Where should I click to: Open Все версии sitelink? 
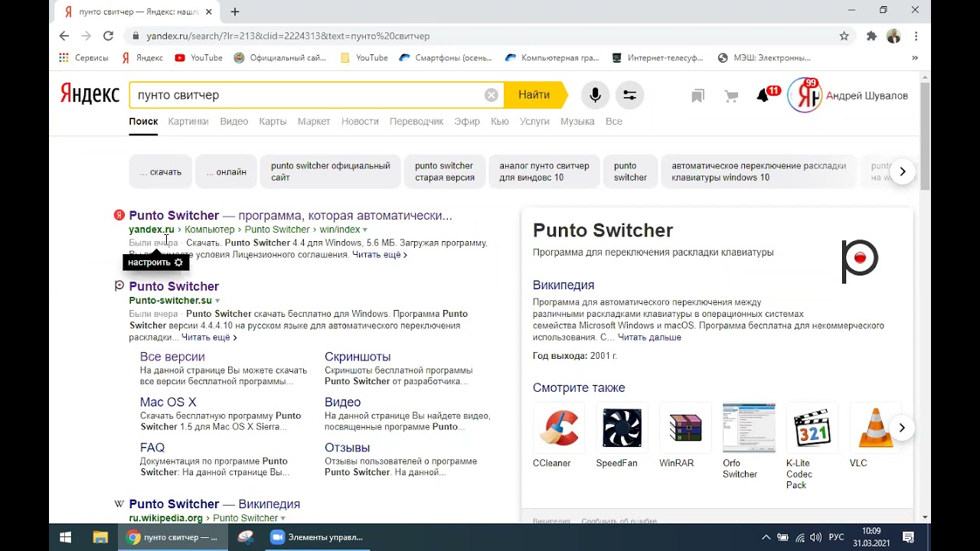point(172,357)
